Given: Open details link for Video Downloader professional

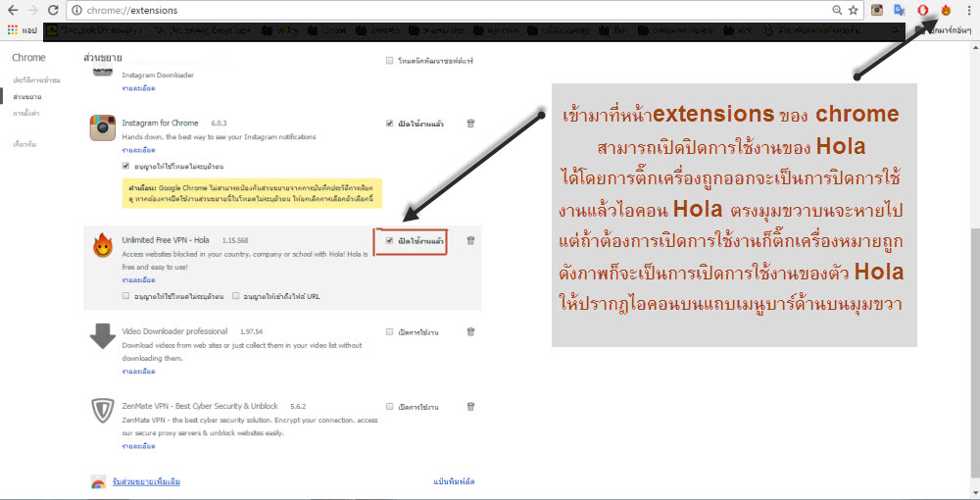Looking at the screenshot, I should pyautogui.click(x=139, y=372).
